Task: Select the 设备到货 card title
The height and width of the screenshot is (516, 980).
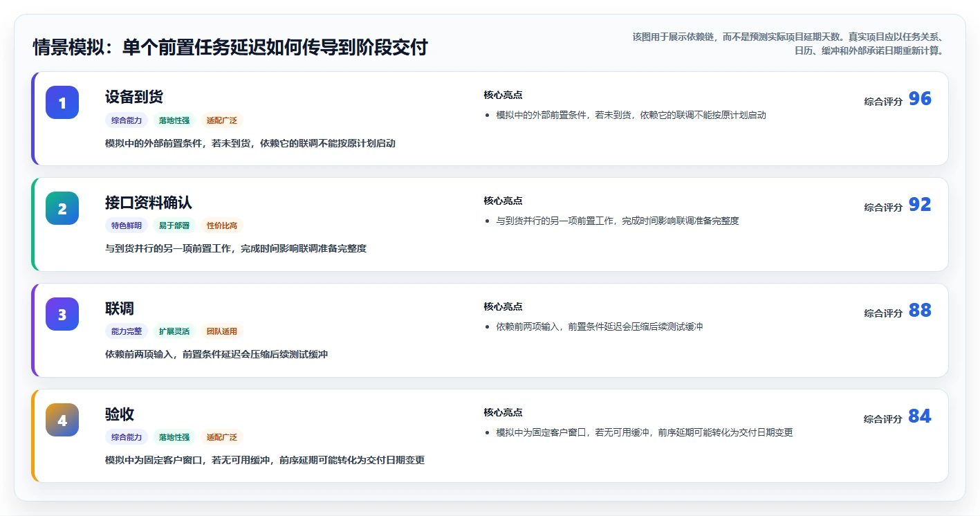Action: pos(134,97)
